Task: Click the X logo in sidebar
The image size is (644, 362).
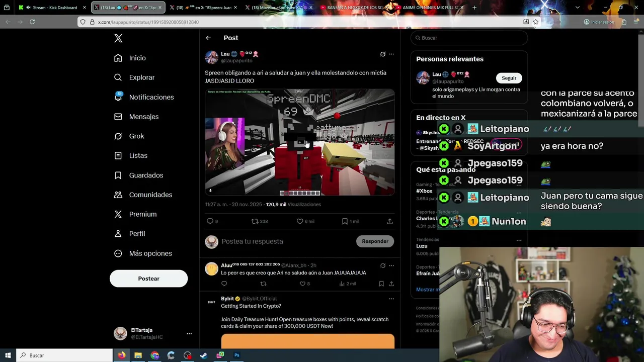Action: pos(118,38)
